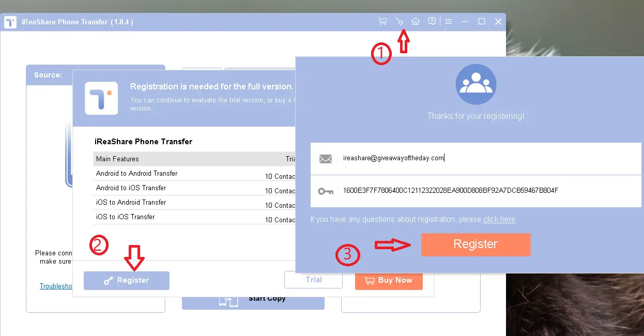The image size is (644, 336).
Task: Click the iReaShare logo in title bar
Action: [11, 22]
